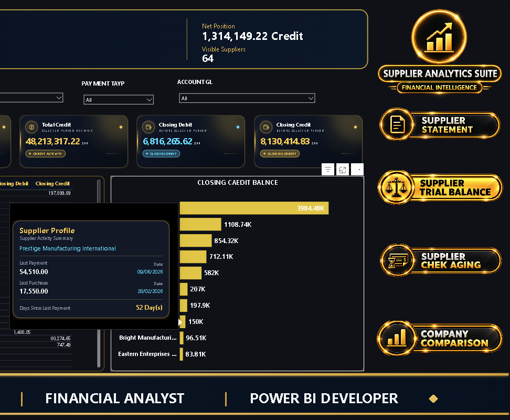Image resolution: width=510 pixels, height=420 pixels.
Task: Click the Closing Debit card wallet icon
Action: pyautogui.click(x=148, y=127)
